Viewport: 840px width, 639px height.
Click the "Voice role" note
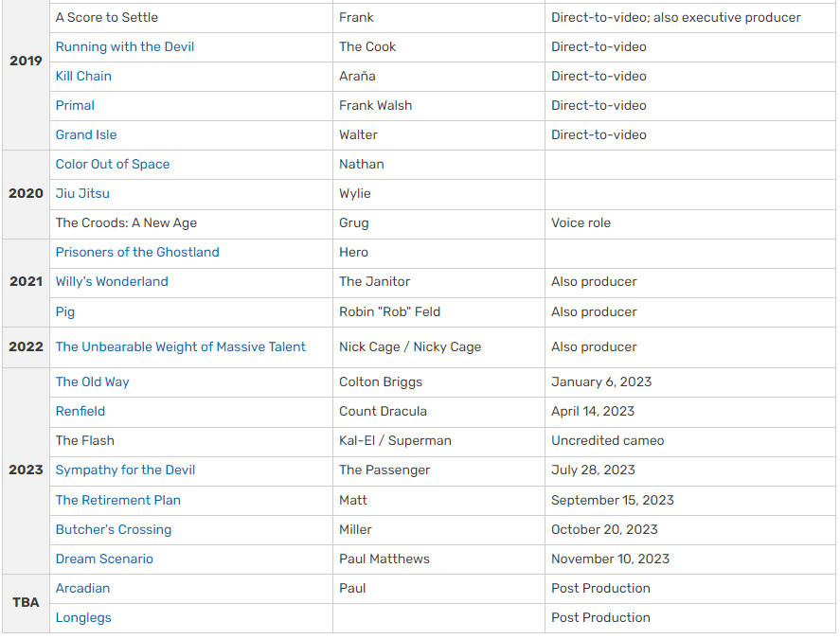click(x=581, y=223)
